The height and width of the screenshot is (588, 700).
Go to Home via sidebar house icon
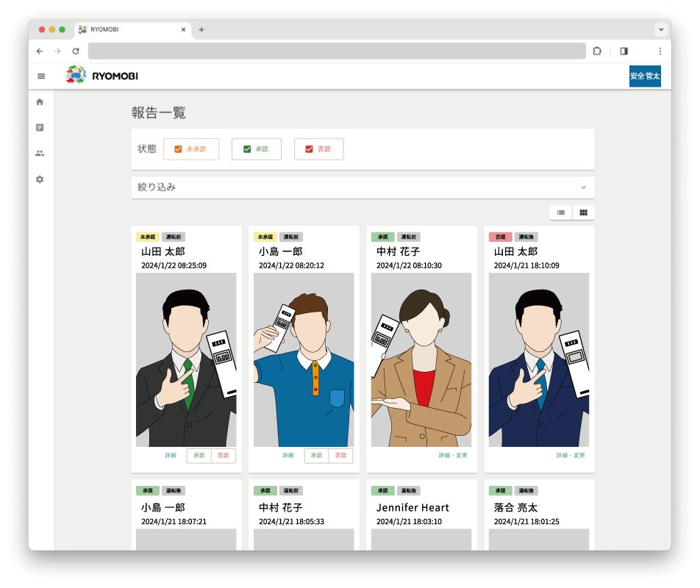pos(40,101)
